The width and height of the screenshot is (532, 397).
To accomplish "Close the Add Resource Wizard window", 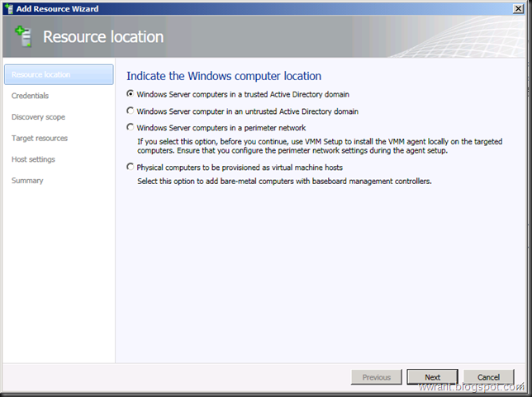I will (519, 8).
